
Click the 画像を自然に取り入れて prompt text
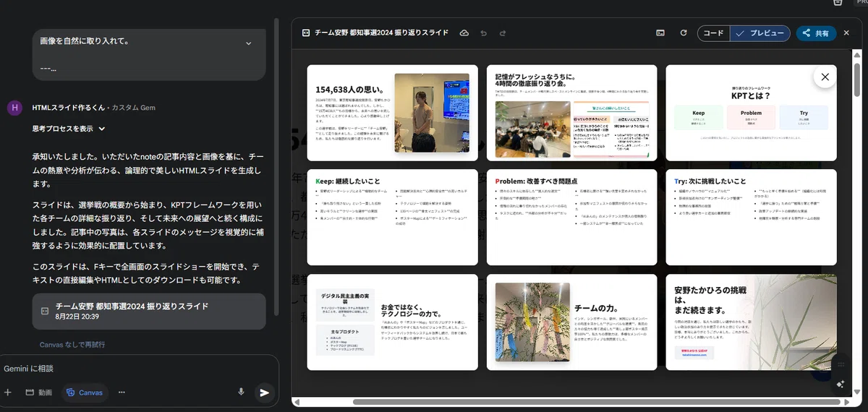point(84,41)
